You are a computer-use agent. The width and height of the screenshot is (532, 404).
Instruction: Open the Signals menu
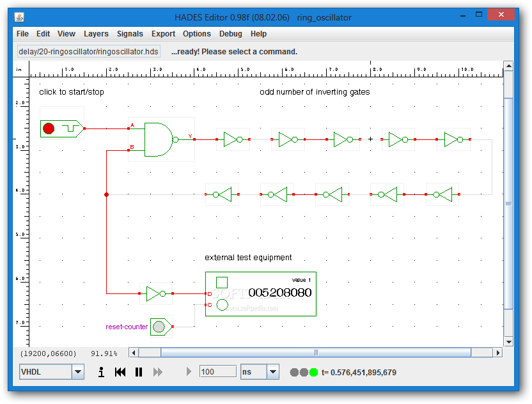[130, 34]
